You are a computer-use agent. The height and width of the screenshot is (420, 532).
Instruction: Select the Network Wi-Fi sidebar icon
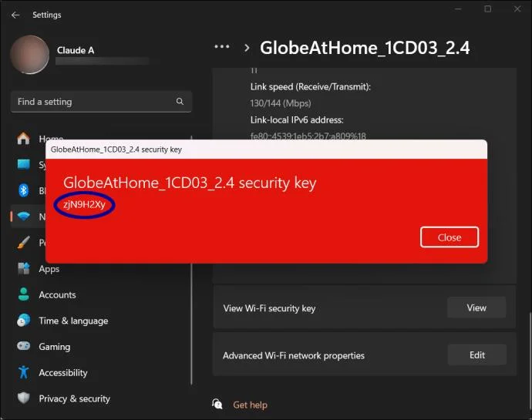(23, 216)
